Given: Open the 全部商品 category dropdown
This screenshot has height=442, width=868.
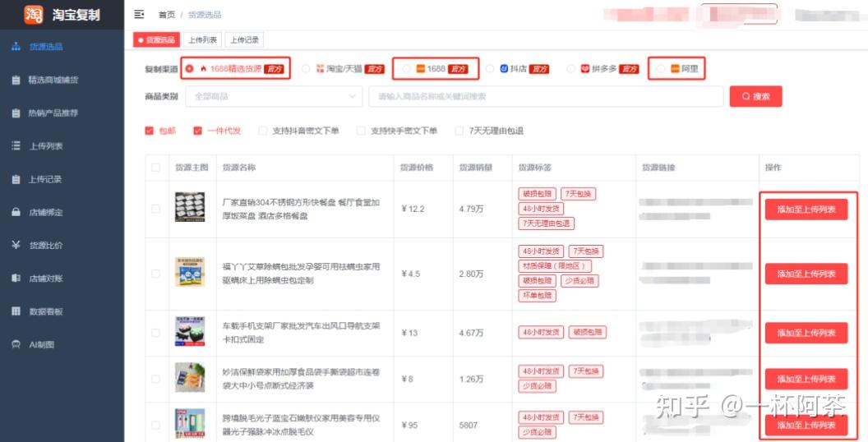Looking at the screenshot, I should tap(274, 96).
